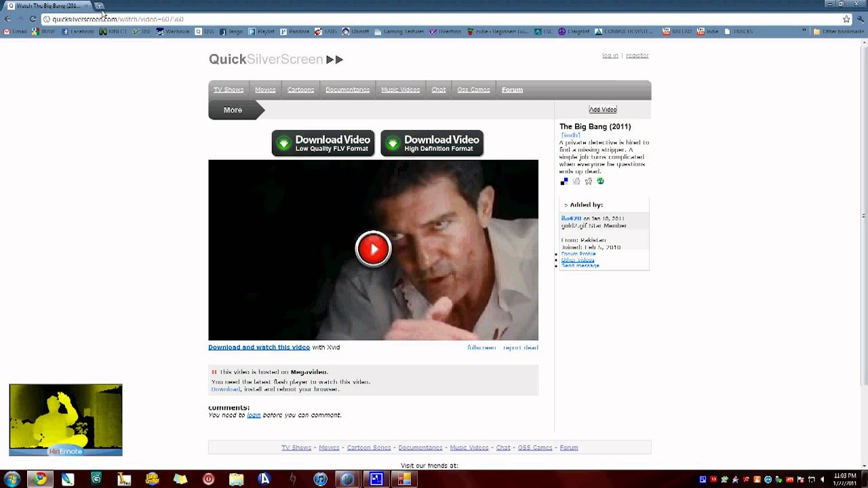
Task: Open the KINECT bookmark
Action: (113, 31)
